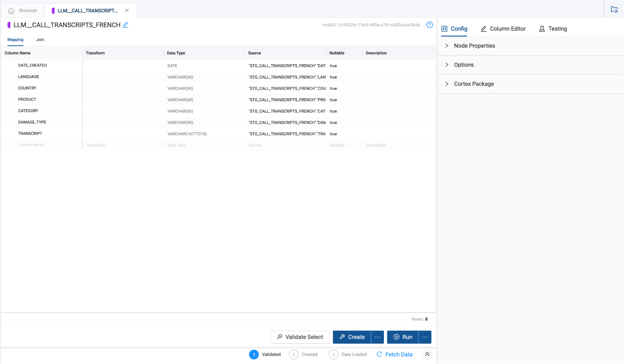Screen dimensions: 624x364
Task: Click the empty Column Name input field
Action: click(x=31, y=145)
